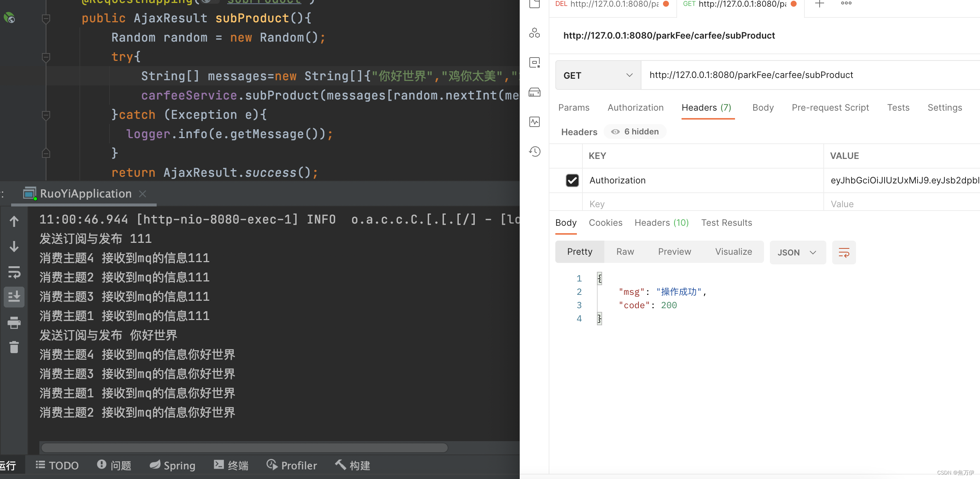This screenshot has height=479, width=980.
Task: Clear console with the trash icon
Action: [14, 347]
